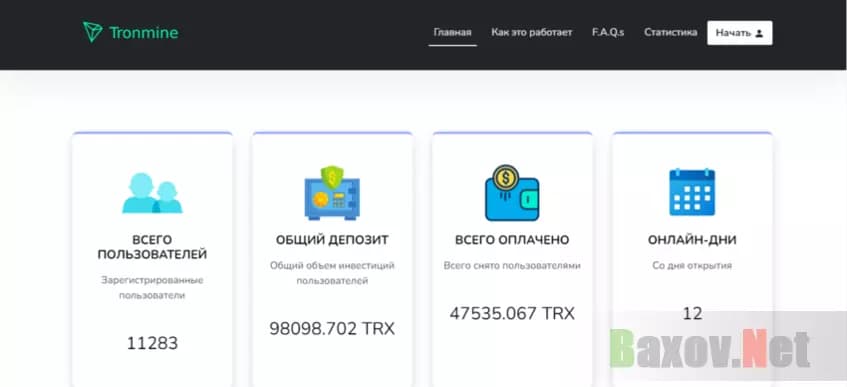The width and height of the screenshot is (847, 387).
Task: Click the safe icon above Общий депозит
Action: point(332,193)
